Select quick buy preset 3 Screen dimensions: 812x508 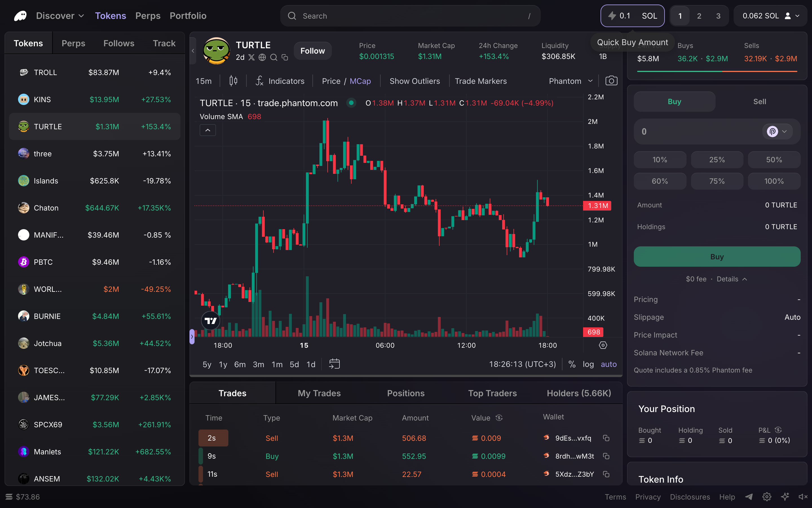(718, 16)
